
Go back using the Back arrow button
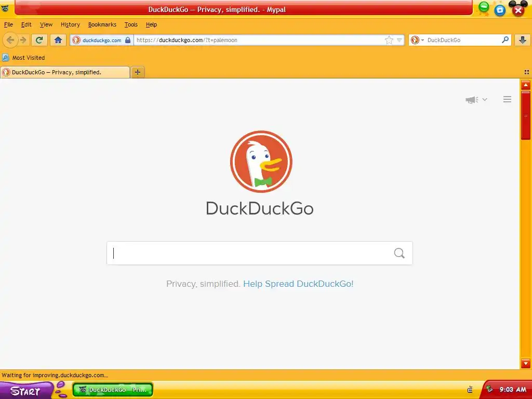pos(10,40)
